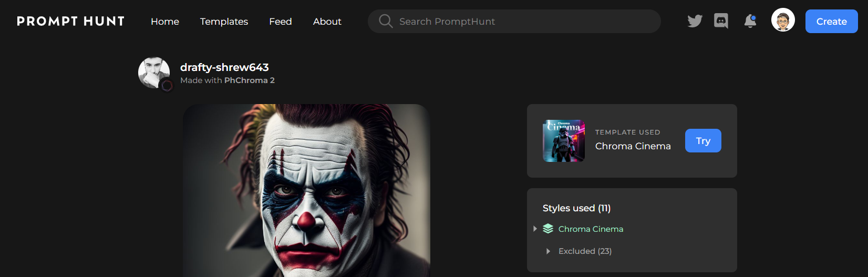This screenshot has width=868, height=277.
Task: Open the About page
Action: click(x=327, y=22)
